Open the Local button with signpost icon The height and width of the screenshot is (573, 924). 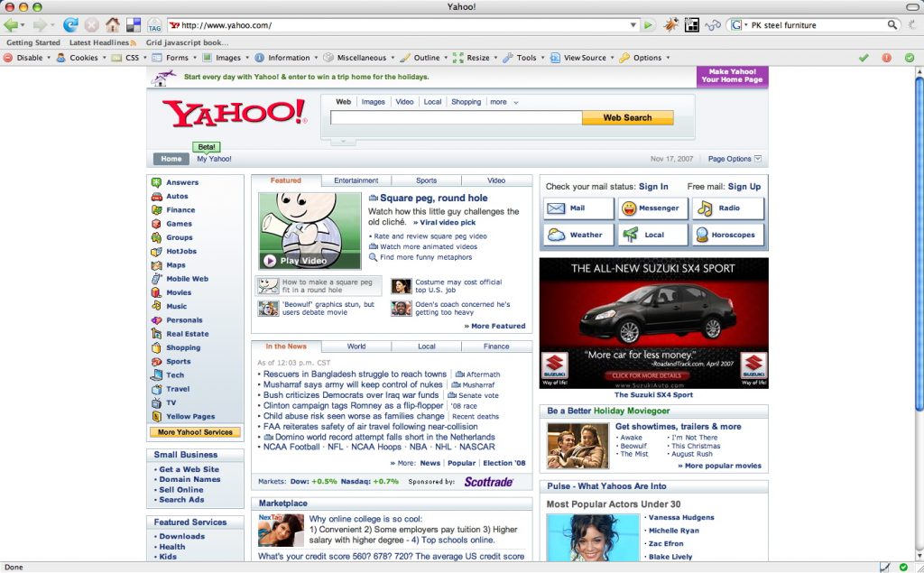coord(652,235)
